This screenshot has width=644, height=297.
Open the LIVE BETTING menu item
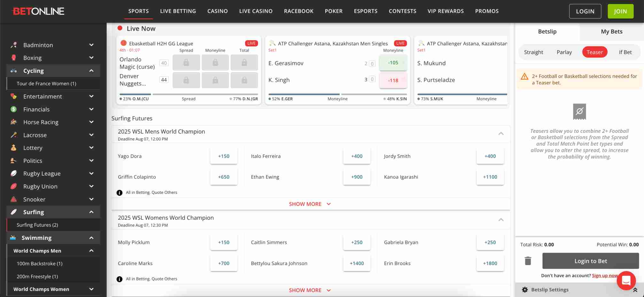(178, 11)
